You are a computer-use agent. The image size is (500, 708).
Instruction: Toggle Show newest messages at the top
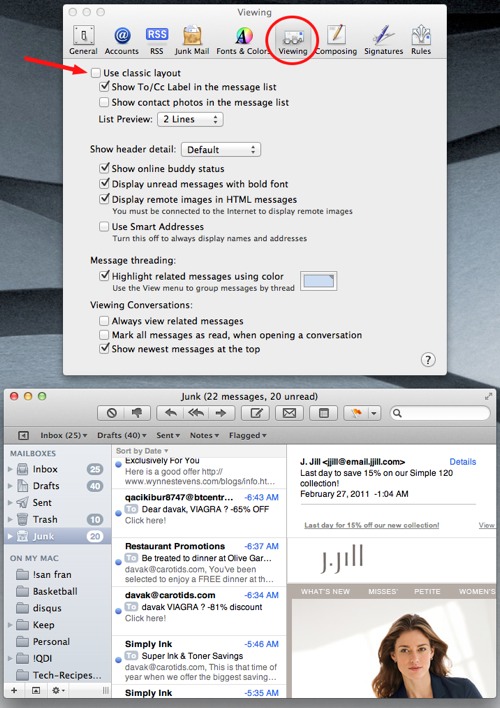tap(104, 348)
